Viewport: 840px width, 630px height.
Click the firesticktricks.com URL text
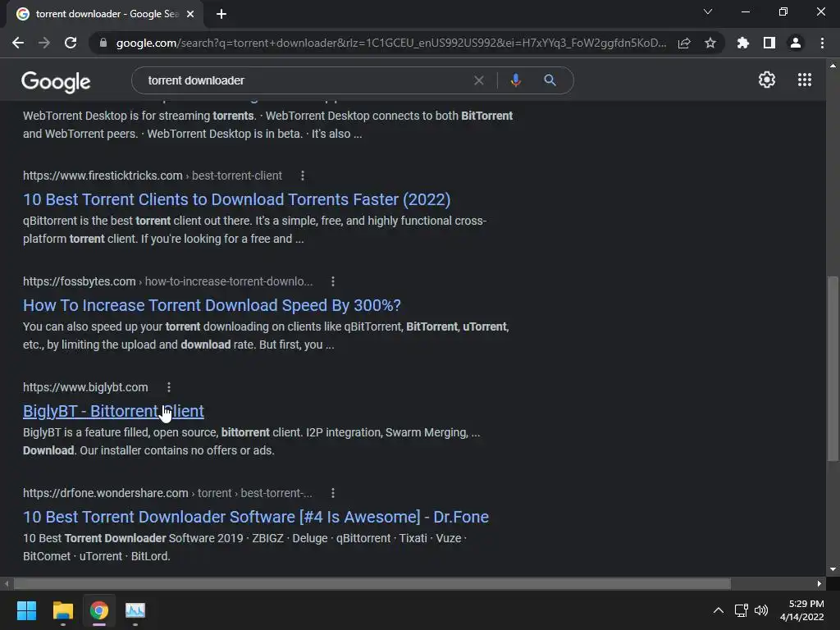click(103, 176)
